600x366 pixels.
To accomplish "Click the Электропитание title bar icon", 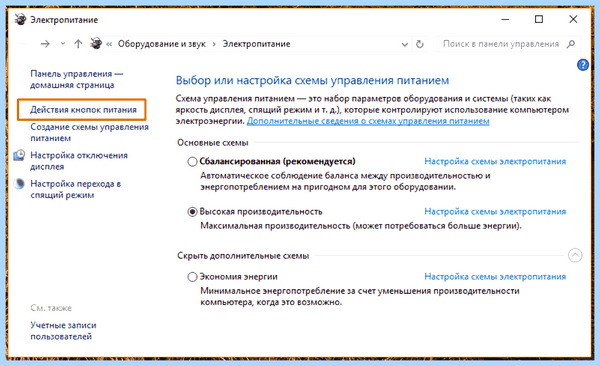I will (20, 19).
